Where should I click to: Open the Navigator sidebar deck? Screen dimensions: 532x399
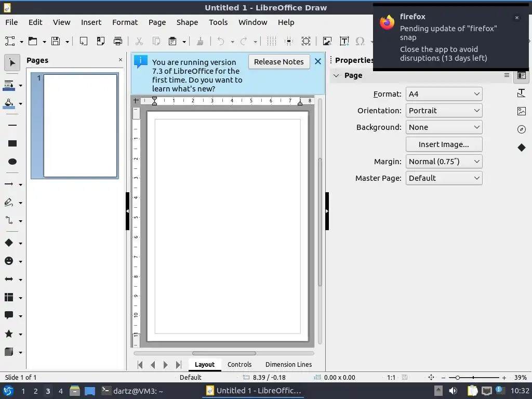522,129
